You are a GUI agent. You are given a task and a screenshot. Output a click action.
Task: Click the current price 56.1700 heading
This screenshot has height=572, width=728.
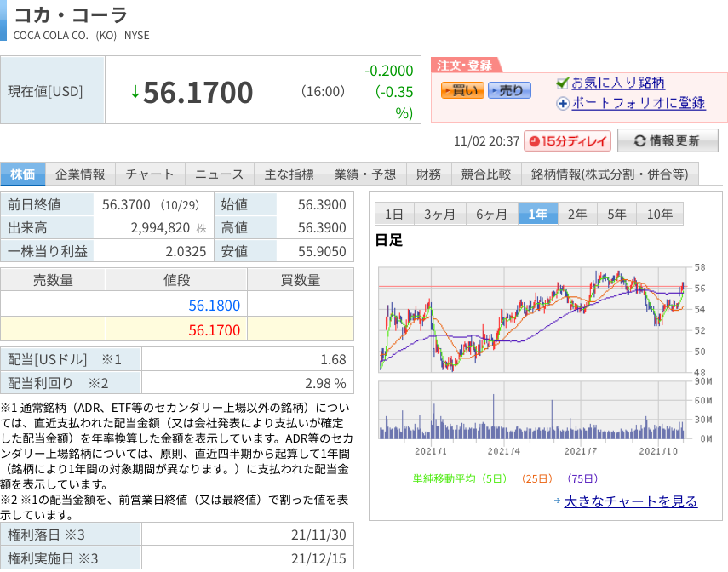(198, 92)
